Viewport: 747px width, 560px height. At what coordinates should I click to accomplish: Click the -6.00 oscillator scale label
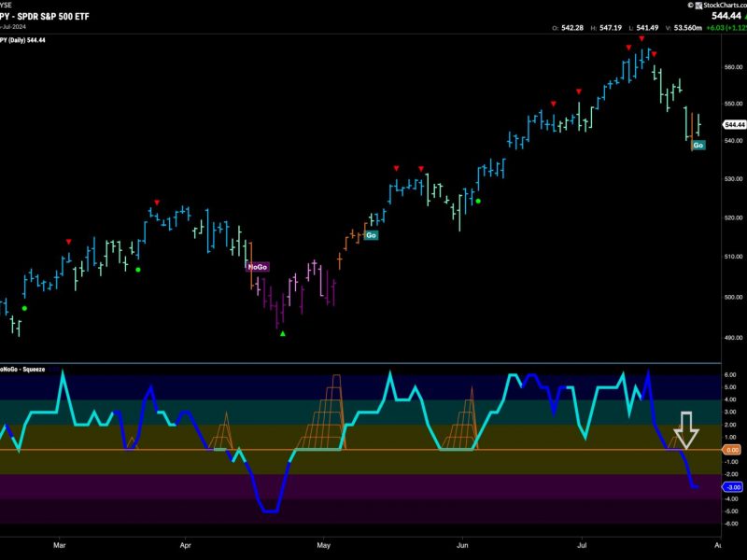(730, 524)
